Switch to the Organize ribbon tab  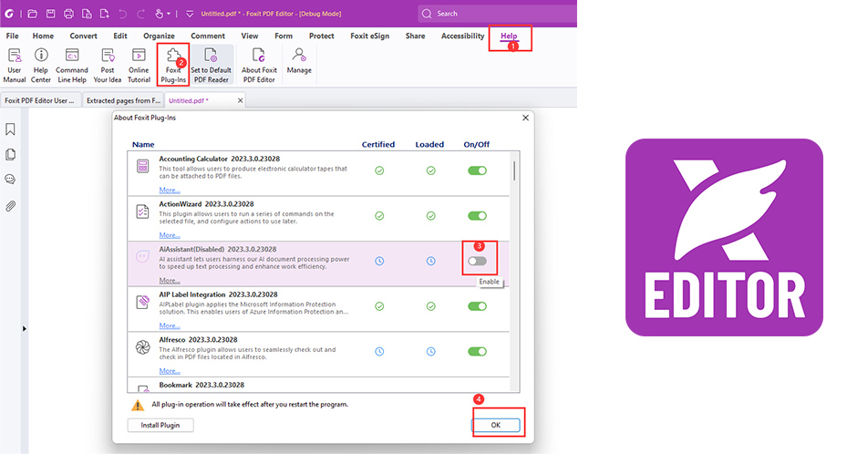159,36
